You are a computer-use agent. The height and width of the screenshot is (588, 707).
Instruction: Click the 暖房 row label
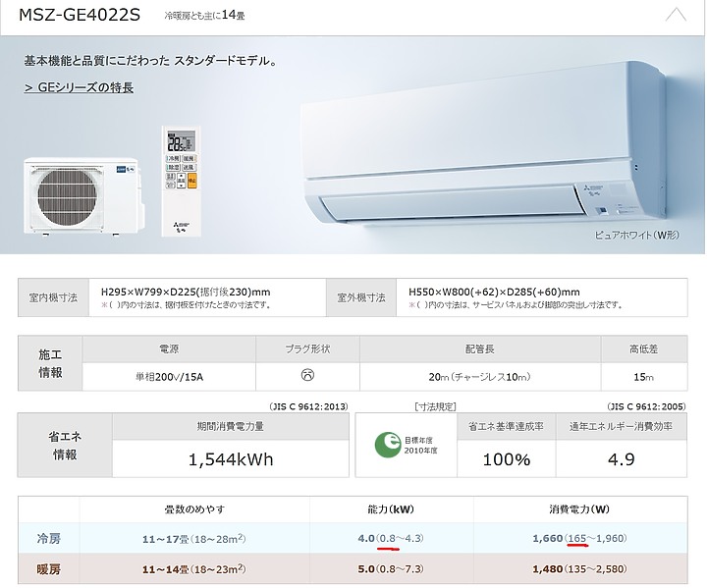point(49,568)
